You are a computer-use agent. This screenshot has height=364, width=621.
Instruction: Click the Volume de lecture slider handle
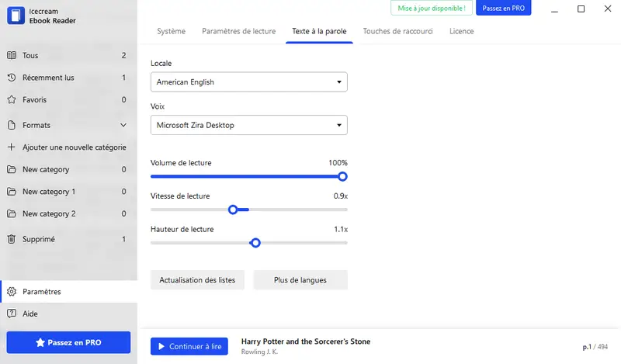(343, 177)
